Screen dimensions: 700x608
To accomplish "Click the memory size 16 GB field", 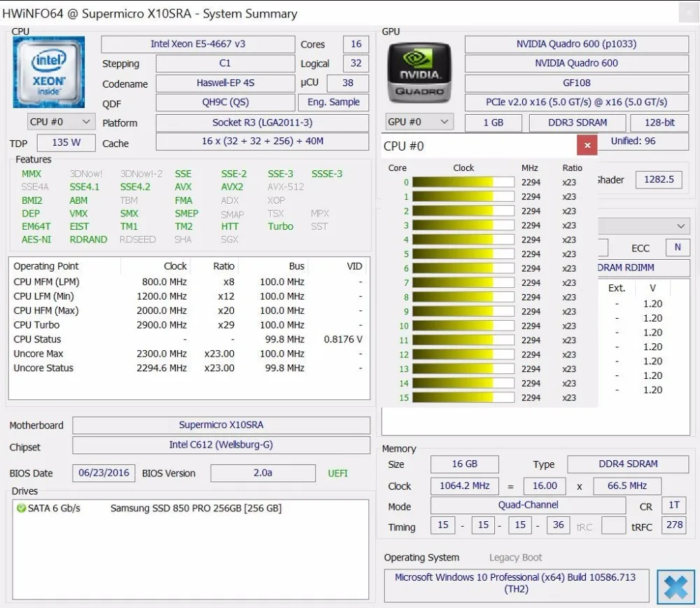I will tap(465, 464).
